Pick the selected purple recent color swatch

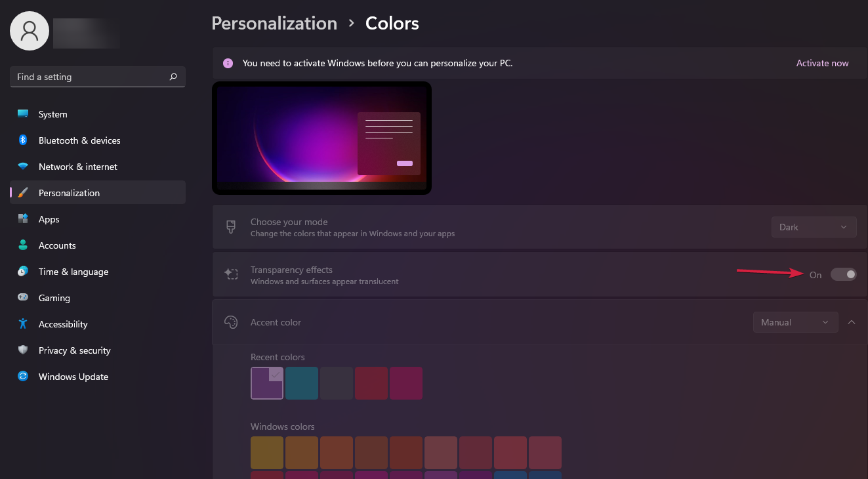tap(267, 383)
